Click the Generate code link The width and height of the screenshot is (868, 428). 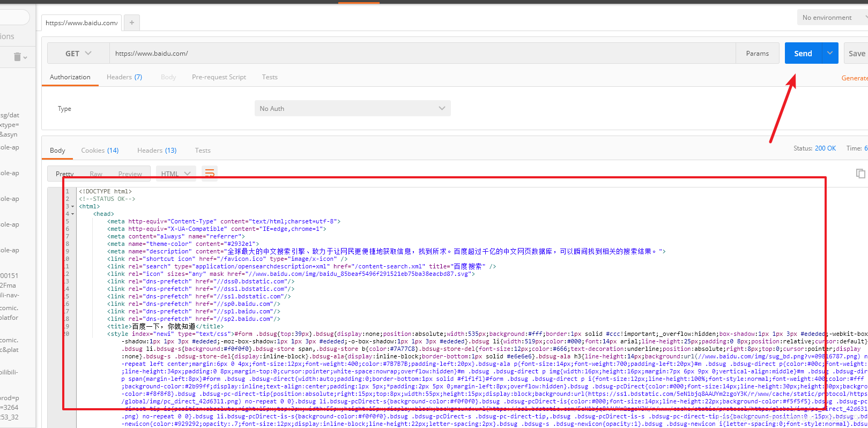click(x=855, y=78)
